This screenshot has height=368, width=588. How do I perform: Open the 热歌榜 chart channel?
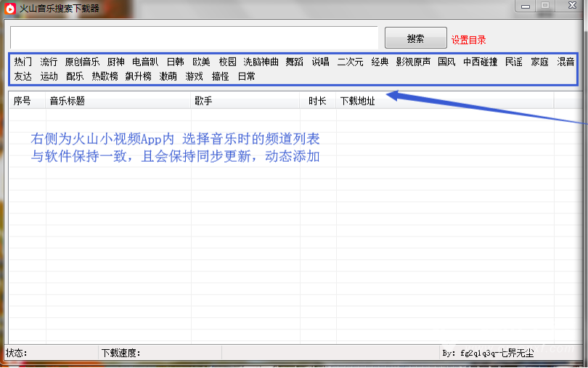[105, 76]
